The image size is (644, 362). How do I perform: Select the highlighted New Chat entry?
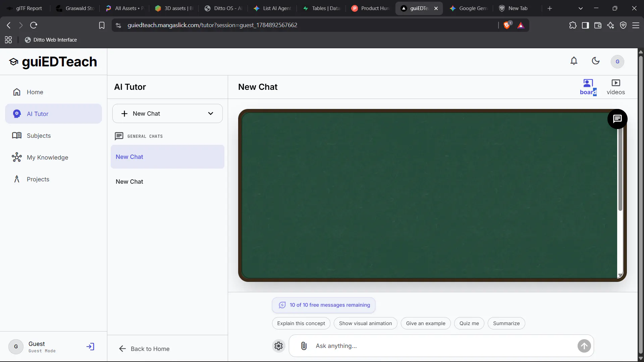(x=167, y=157)
